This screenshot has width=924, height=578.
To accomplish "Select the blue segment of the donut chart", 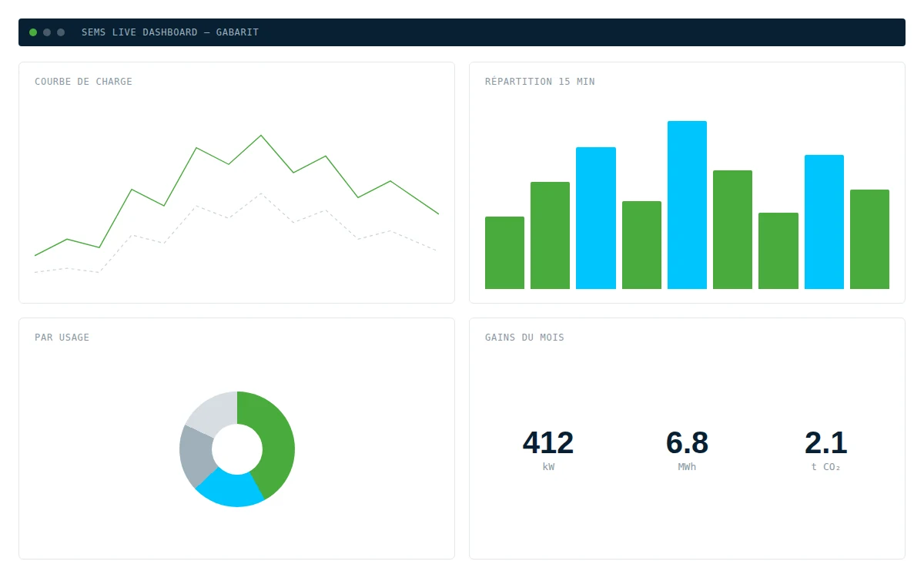I will click(x=229, y=491).
